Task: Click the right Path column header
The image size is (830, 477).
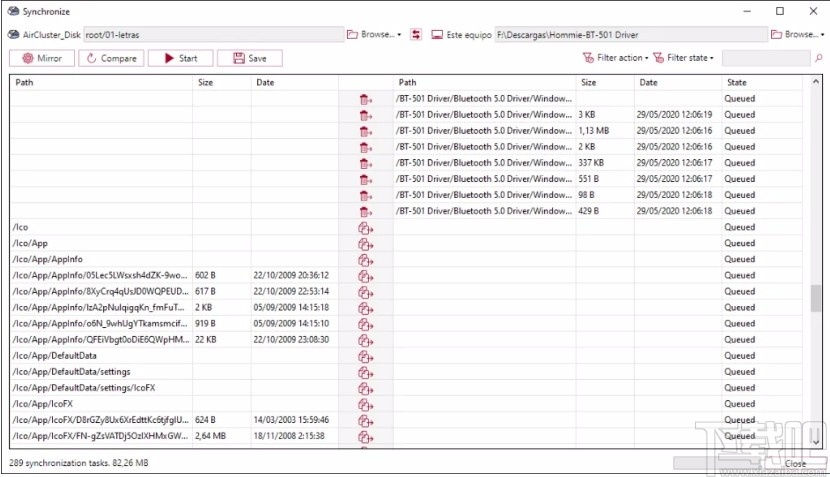Action: point(484,83)
